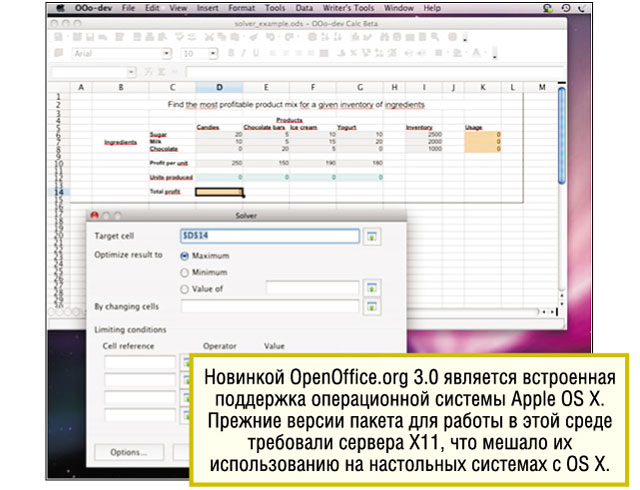This screenshot has height=490, width=640.
Task: Click the Profit per unit cell showing 250
Action: (x=219, y=163)
